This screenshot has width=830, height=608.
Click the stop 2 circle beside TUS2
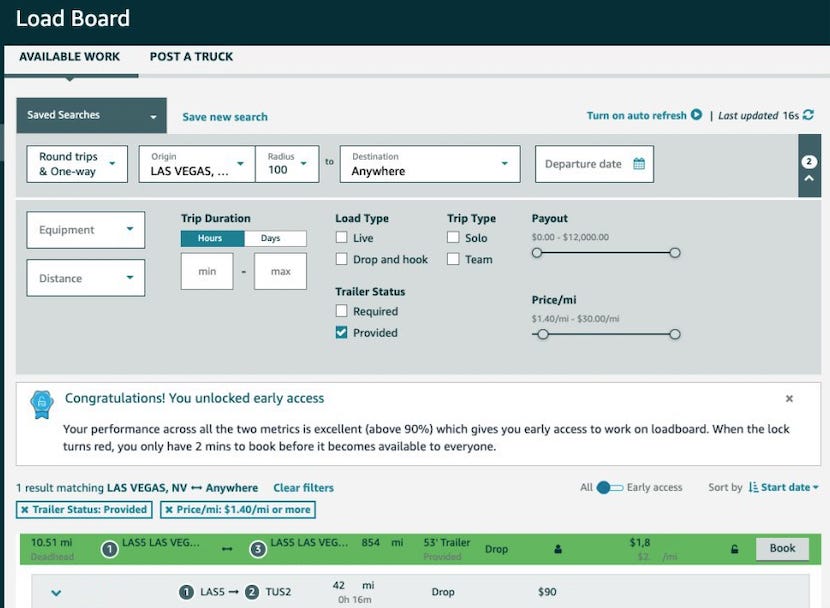252,592
